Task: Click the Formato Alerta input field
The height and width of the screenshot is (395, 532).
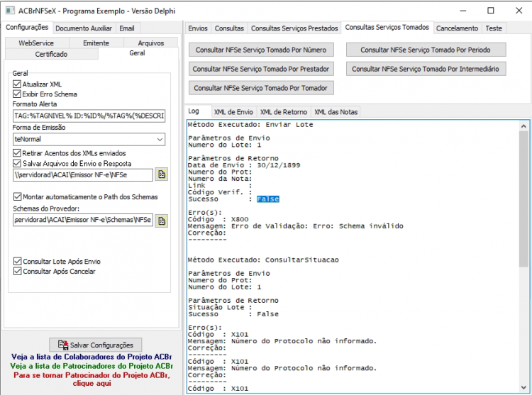Action: [89, 116]
